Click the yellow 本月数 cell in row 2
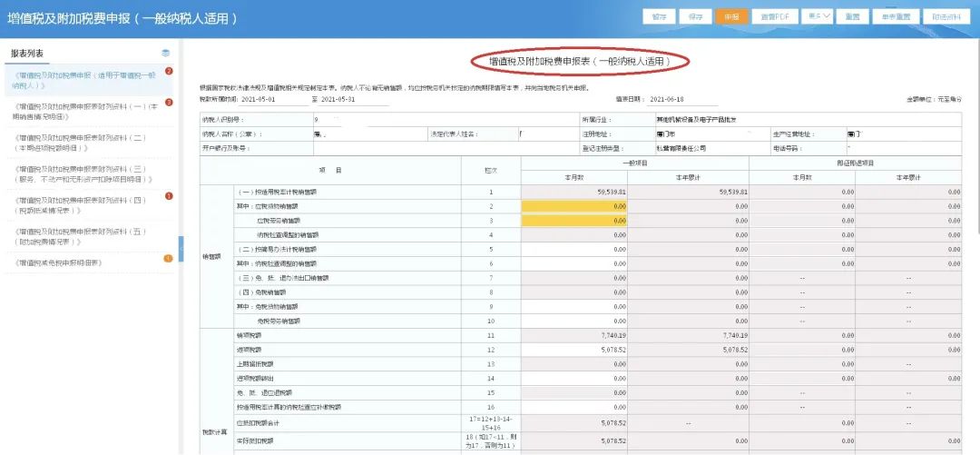The width and height of the screenshot is (980, 455). click(x=573, y=206)
